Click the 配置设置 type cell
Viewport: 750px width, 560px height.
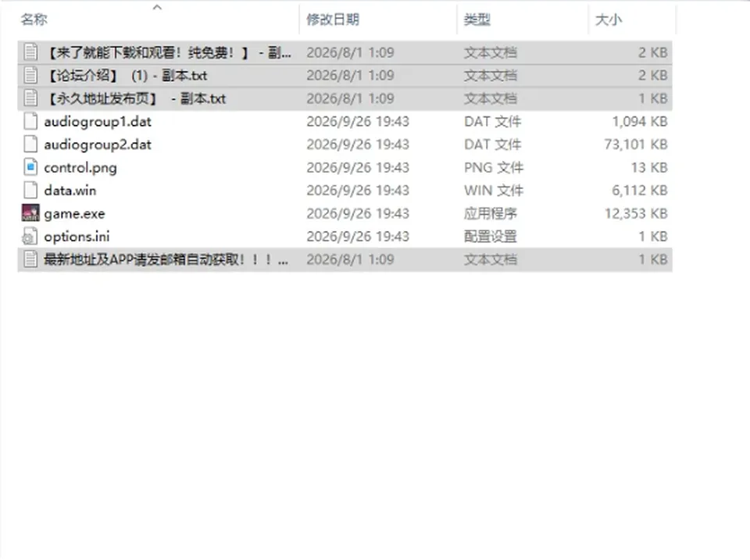coord(491,236)
